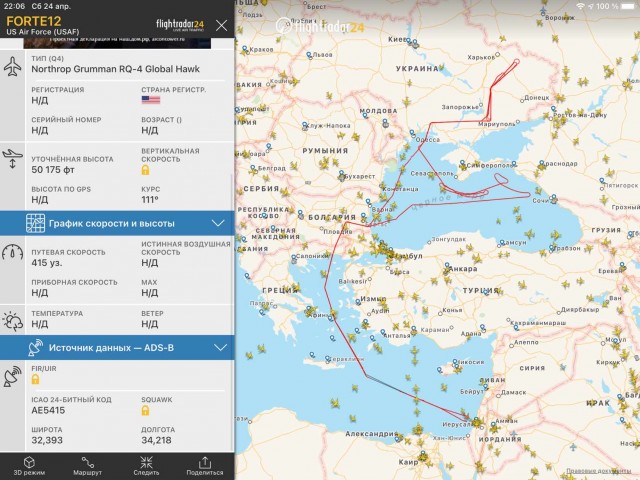640x480 pixels.
Task: Click the Самсун airport pin on map
Action: [502, 243]
